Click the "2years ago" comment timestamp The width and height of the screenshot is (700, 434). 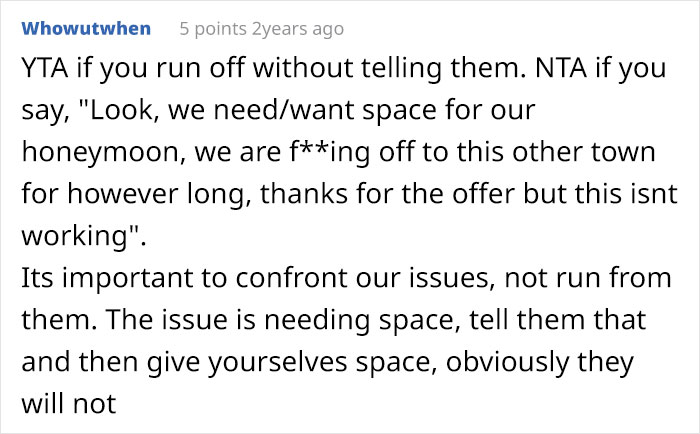point(298,29)
